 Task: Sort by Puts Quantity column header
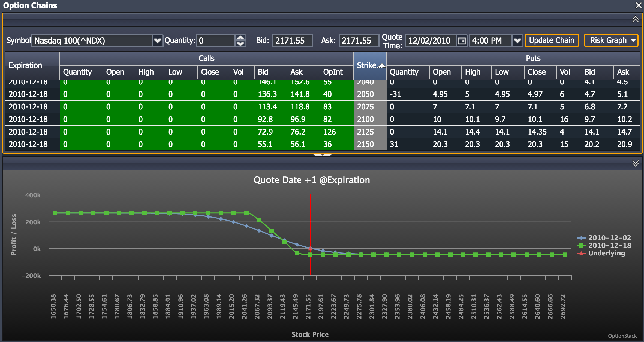[x=408, y=72]
